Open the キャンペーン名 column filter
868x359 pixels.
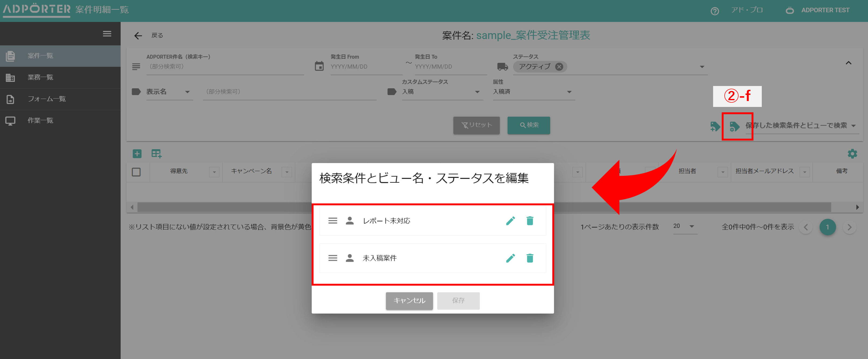tap(287, 172)
